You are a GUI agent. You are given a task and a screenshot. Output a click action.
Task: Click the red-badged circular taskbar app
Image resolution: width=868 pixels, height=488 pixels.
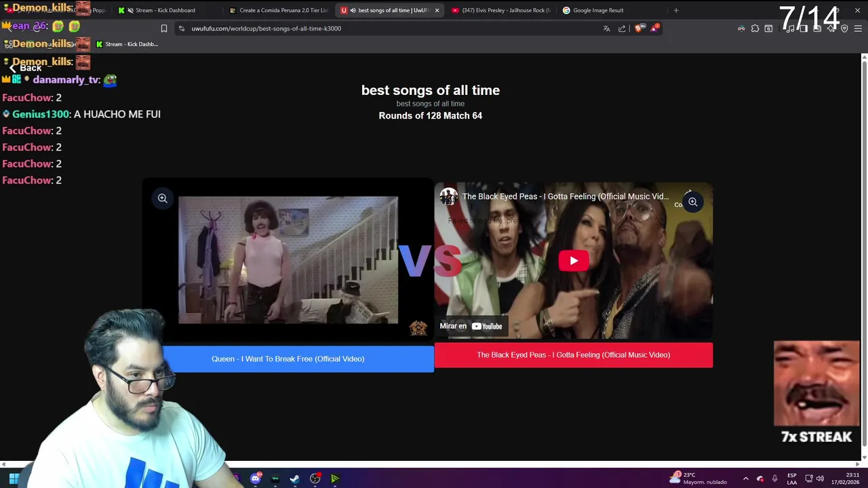(315, 479)
